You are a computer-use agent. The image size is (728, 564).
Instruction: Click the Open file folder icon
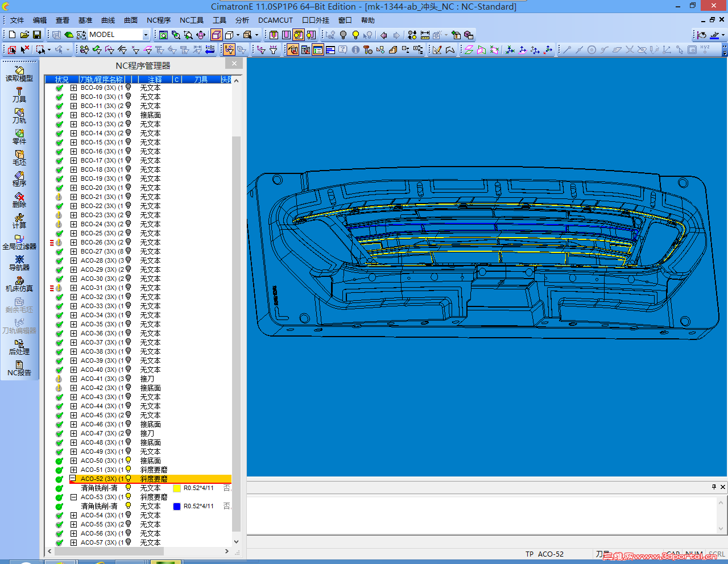click(x=24, y=35)
